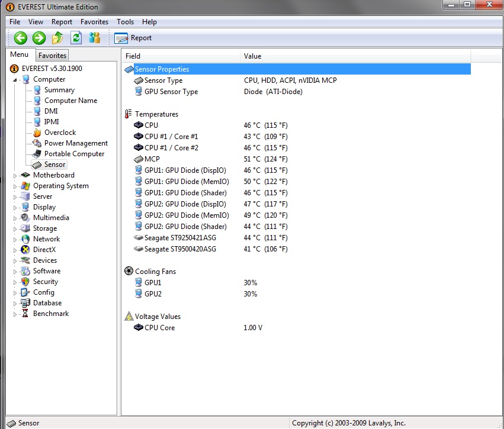Click the Sensor chip icon in tree
This screenshot has height=429, width=504.
point(37,164)
